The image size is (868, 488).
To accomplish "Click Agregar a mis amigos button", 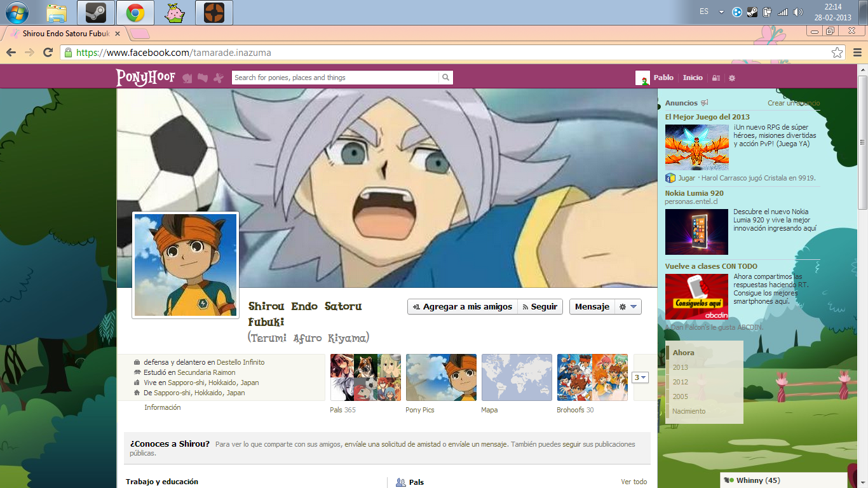I will tap(463, 307).
